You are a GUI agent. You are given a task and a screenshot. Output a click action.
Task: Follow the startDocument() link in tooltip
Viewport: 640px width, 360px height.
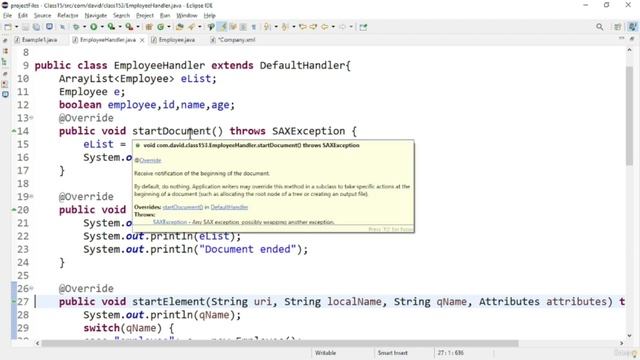(x=182, y=207)
